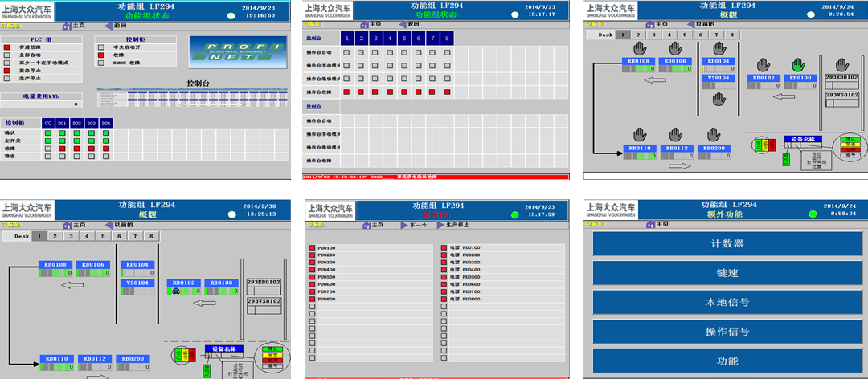Click the 电能使用kWh value field

coord(42,104)
